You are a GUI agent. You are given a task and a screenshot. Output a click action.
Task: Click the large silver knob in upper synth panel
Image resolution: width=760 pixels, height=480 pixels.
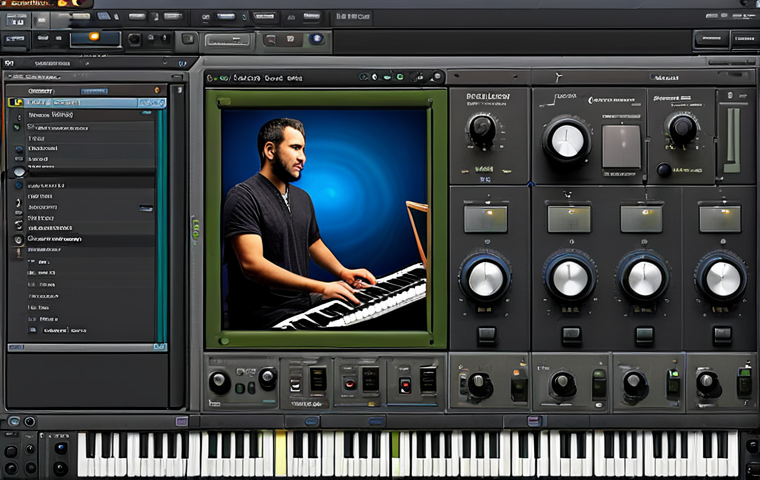[x=567, y=141]
